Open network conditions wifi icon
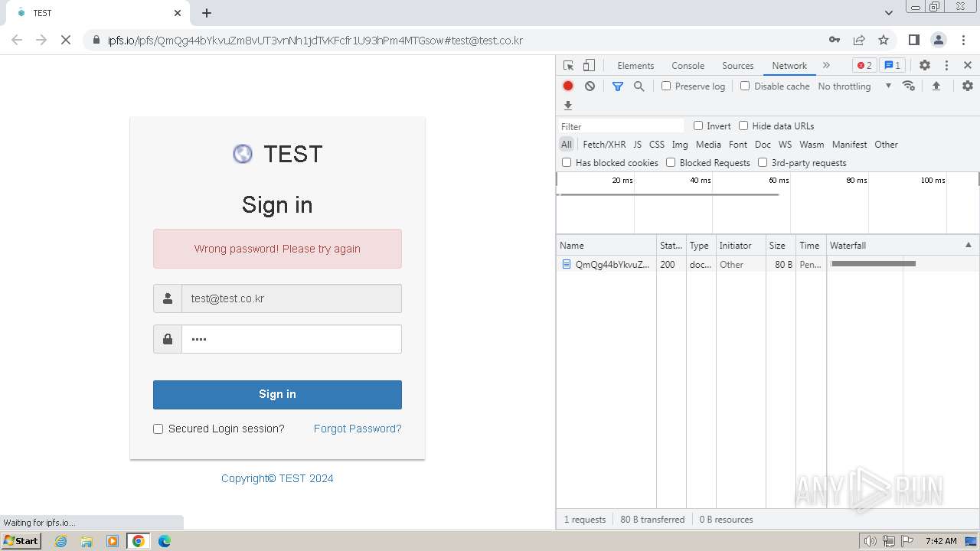 [x=909, y=86]
